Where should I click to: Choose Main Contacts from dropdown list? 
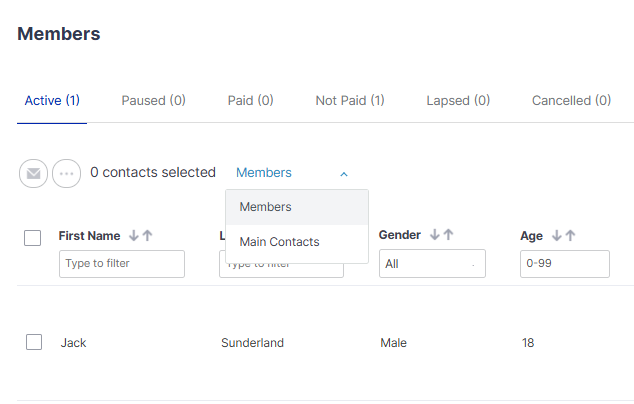(280, 242)
